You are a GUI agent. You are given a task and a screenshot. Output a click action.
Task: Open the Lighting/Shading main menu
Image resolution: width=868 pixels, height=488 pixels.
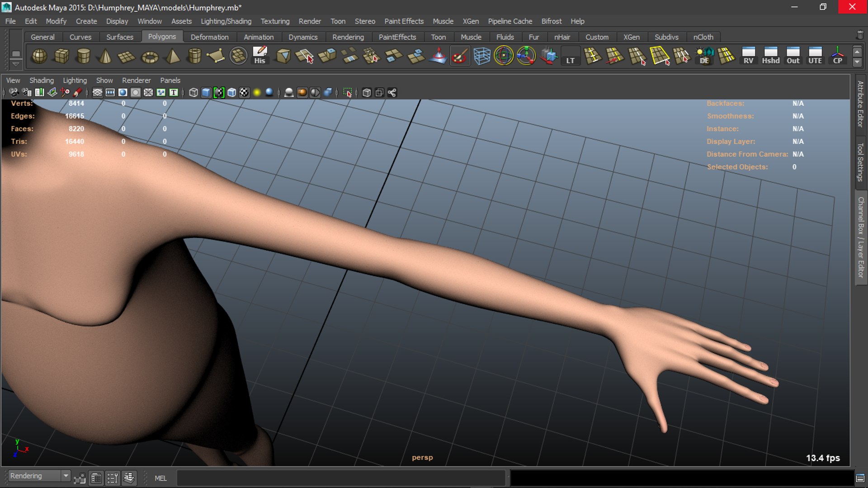click(226, 21)
